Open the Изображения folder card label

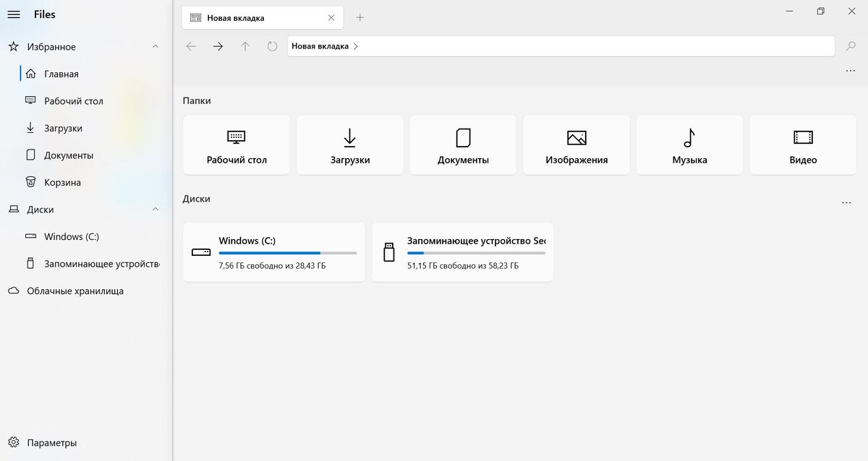(x=576, y=160)
